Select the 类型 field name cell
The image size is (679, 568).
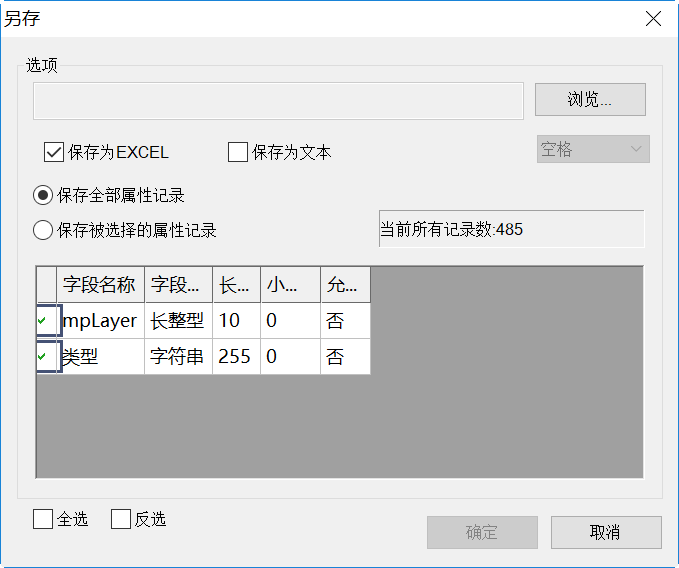100,357
